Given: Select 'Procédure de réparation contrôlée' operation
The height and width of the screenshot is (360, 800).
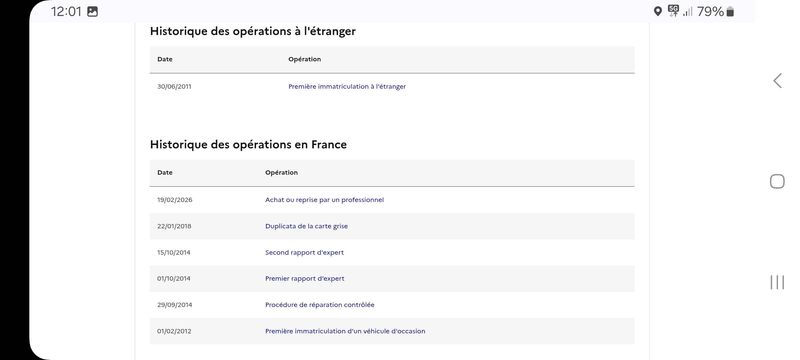Looking at the screenshot, I should point(319,305).
